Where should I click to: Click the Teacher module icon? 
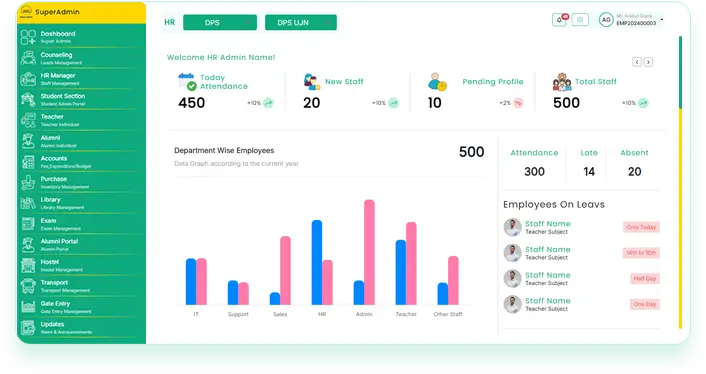[28, 120]
